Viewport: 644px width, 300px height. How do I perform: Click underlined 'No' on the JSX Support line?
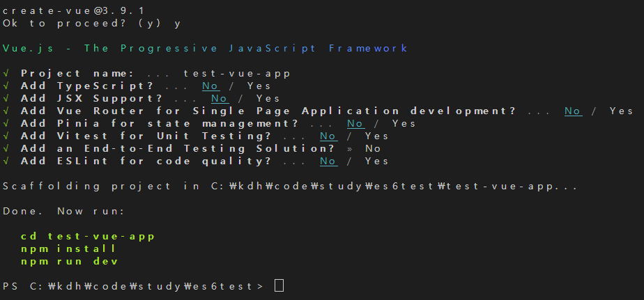coord(220,99)
